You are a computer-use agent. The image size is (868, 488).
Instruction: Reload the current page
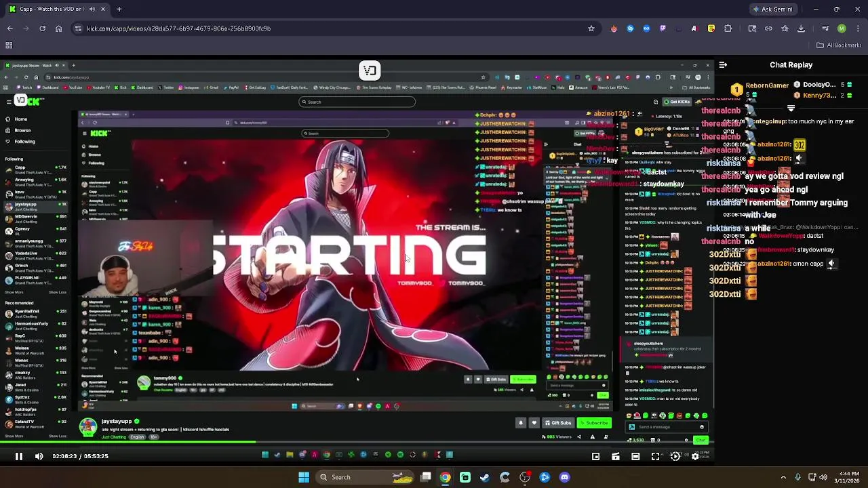42,28
